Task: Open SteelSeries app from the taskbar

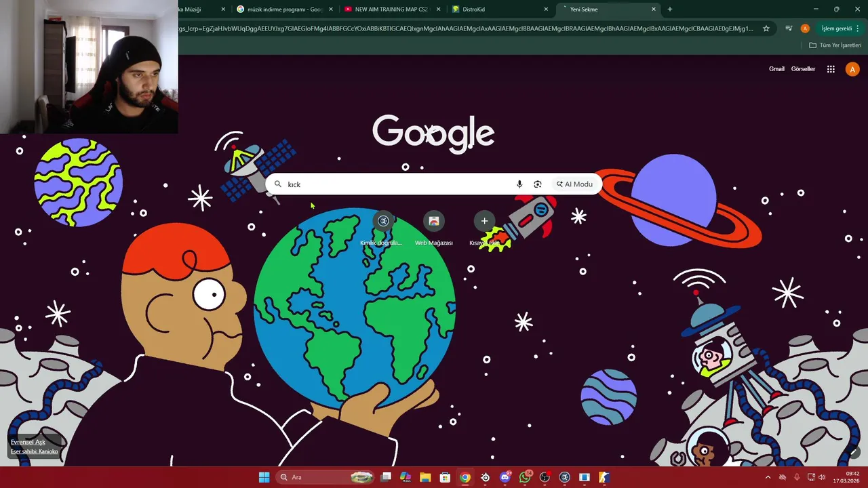Action: [485, 477]
